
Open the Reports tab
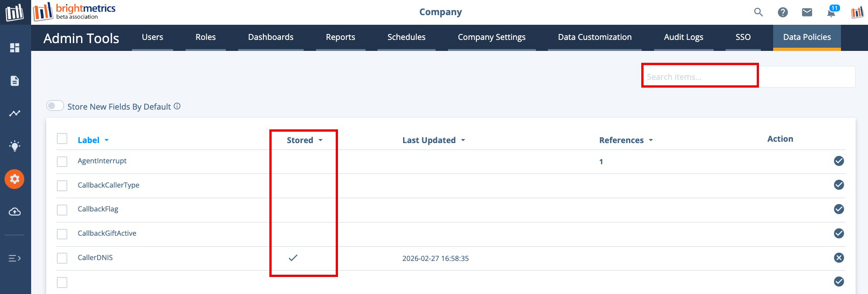click(340, 37)
